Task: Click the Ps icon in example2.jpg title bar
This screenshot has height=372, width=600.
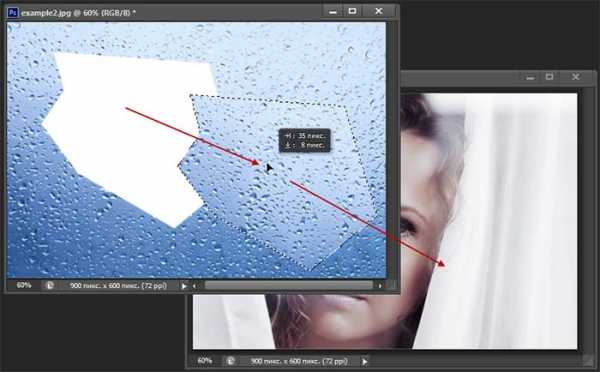Action: click(x=13, y=13)
